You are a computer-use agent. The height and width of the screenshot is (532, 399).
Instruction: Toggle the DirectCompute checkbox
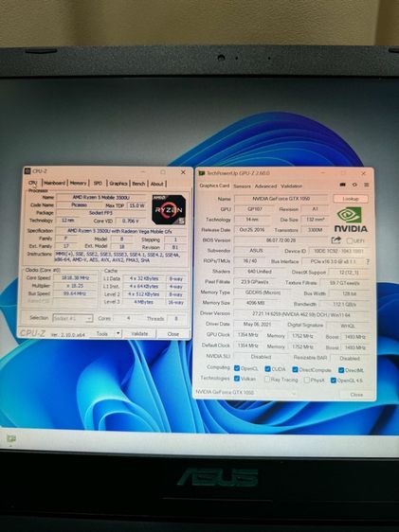[x=295, y=369]
